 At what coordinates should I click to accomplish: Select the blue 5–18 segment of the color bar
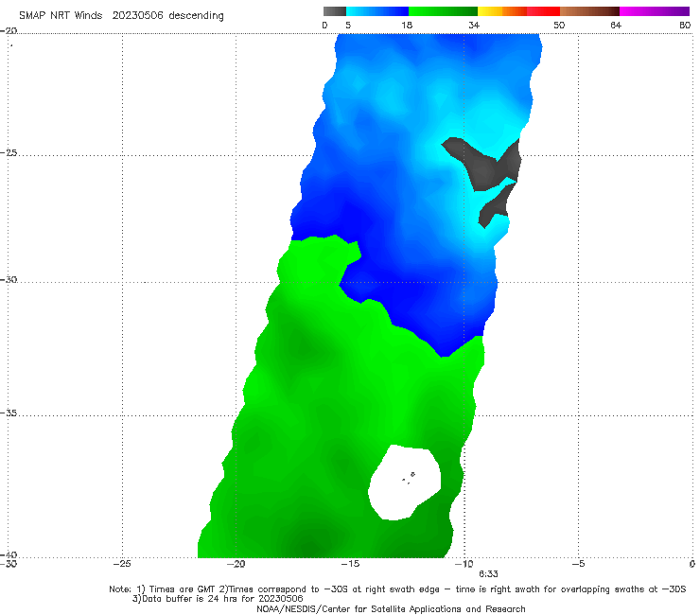click(377, 11)
